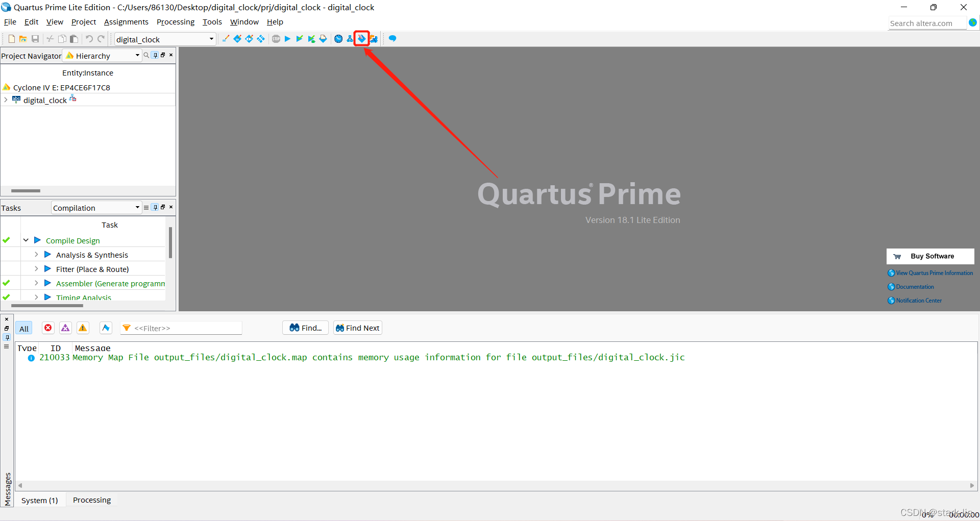The image size is (980, 521).
Task: Toggle the Tasks panel pin button
Action: pyautogui.click(x=155, y=207)
